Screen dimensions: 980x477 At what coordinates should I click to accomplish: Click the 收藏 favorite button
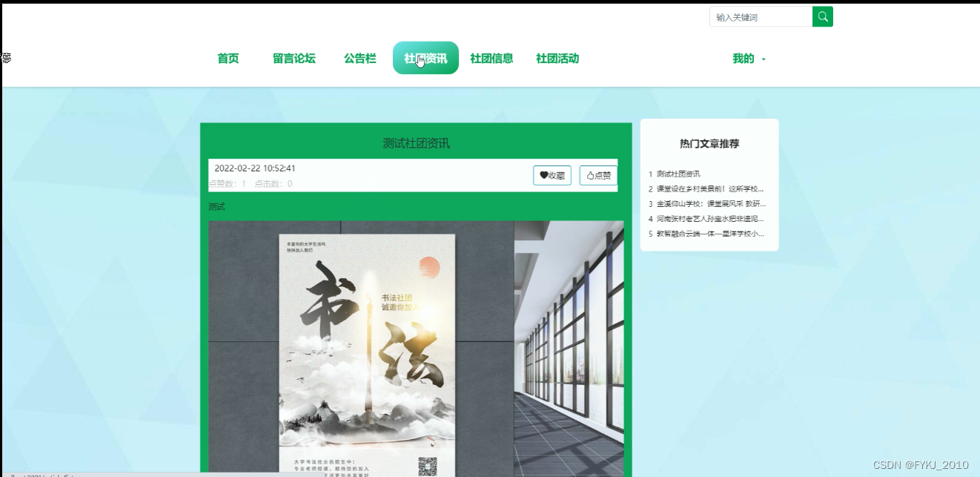click(552, 176)
